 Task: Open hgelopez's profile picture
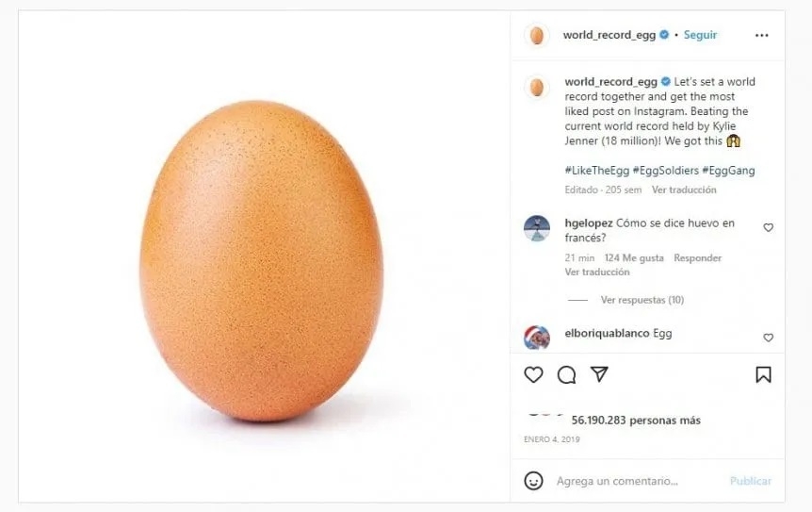click(x=537, y=228)
